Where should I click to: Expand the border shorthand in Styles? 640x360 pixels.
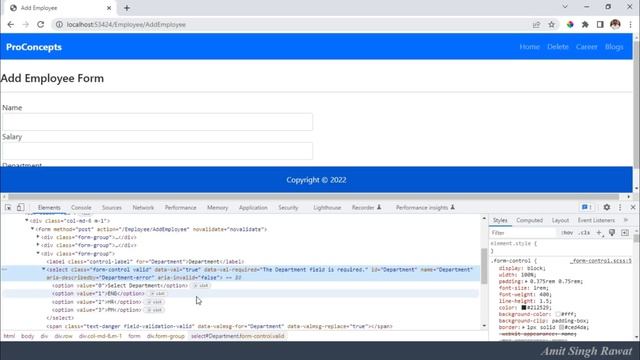pyautogui.click(x=524, y=327)
